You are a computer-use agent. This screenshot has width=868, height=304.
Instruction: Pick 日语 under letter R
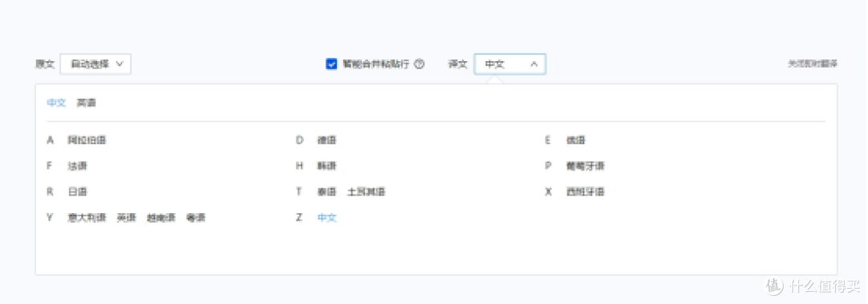(77, 192)
